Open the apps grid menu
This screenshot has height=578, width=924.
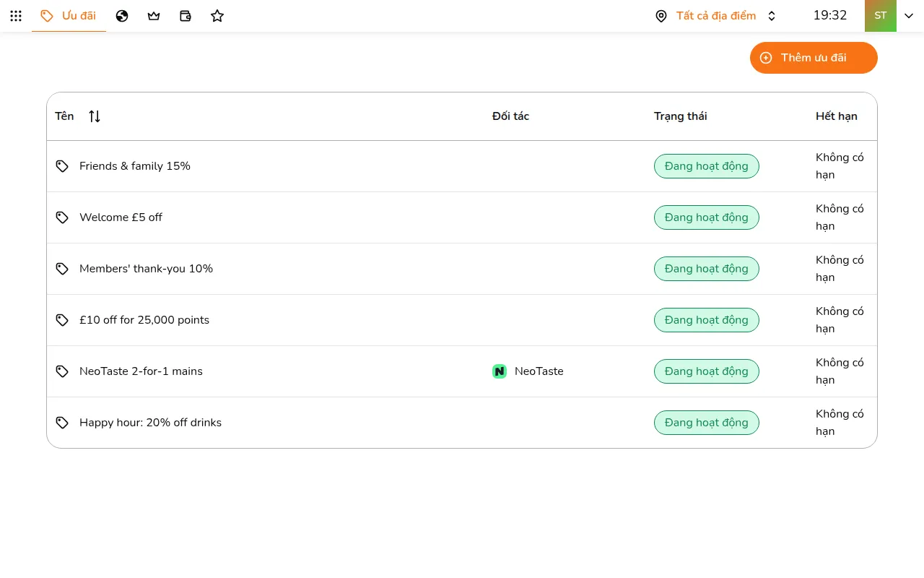tap(16, 16)
